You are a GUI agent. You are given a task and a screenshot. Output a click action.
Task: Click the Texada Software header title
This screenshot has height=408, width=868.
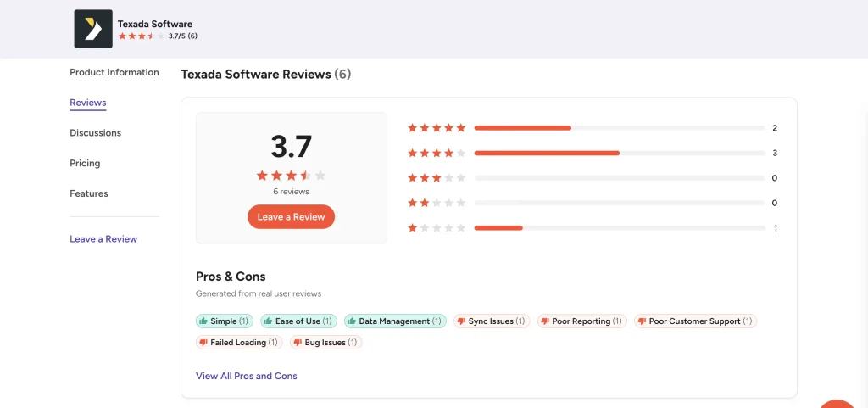click(x=155, y=24)
